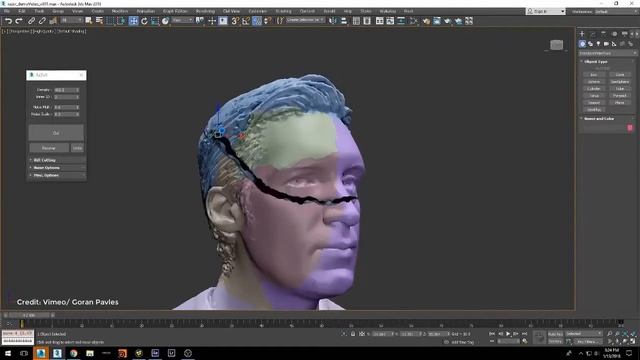Open the Modifiers menu

[x=120, y=11]
